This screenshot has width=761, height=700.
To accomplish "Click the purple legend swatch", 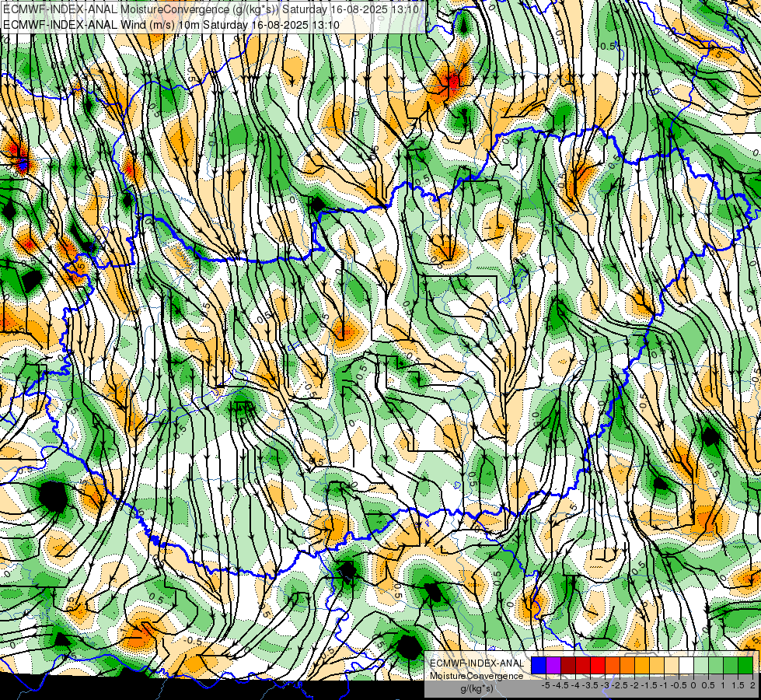I will click(553, 665).
